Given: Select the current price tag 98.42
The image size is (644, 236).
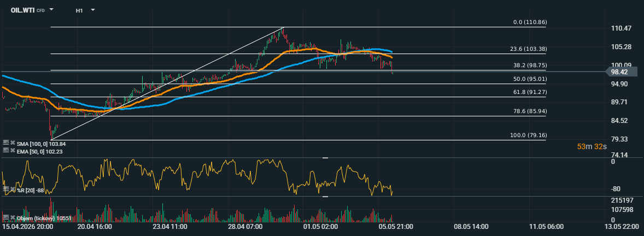Looking at the screenshot, I should pyautogui.click(x=622, y=72).
